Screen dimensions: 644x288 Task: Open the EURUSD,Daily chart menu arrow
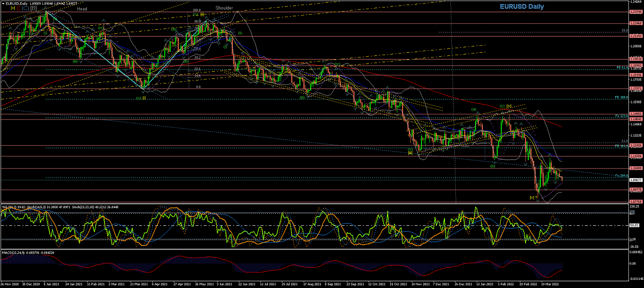[2, 3]
